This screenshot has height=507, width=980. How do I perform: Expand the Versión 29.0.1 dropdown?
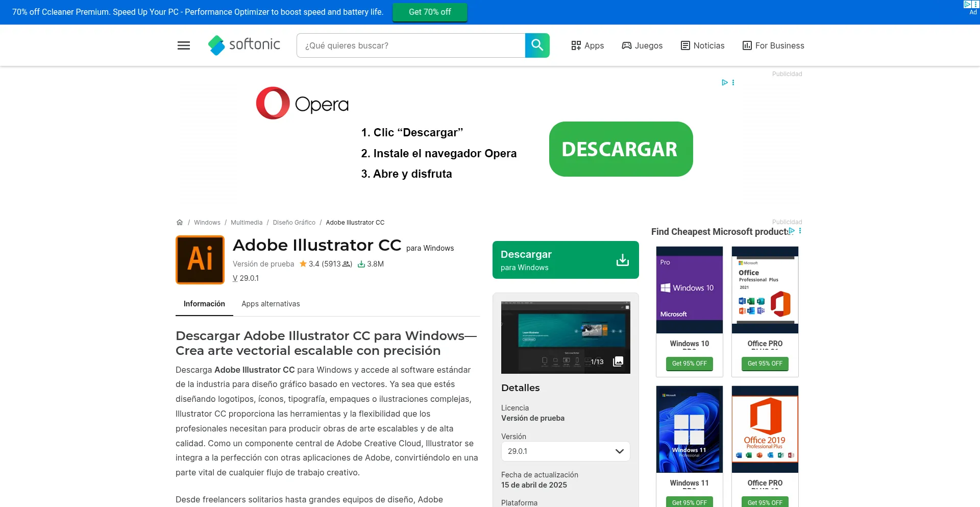tap(565, 451)
